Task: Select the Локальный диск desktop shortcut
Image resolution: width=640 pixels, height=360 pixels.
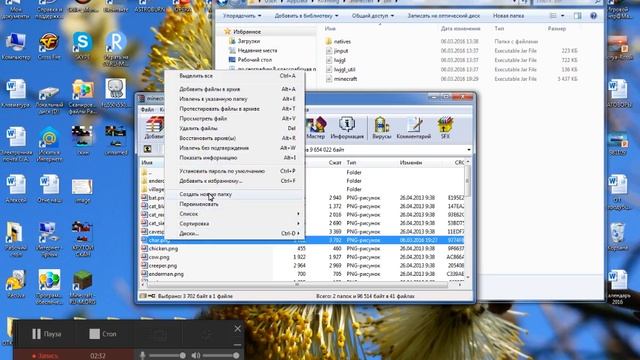Action: tap(49, 99)
